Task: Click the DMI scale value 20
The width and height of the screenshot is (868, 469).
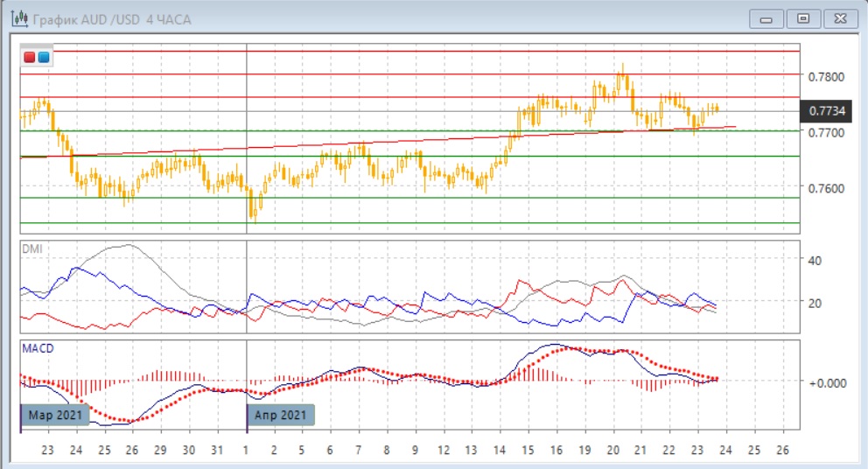Action: (x=815, y=303)
